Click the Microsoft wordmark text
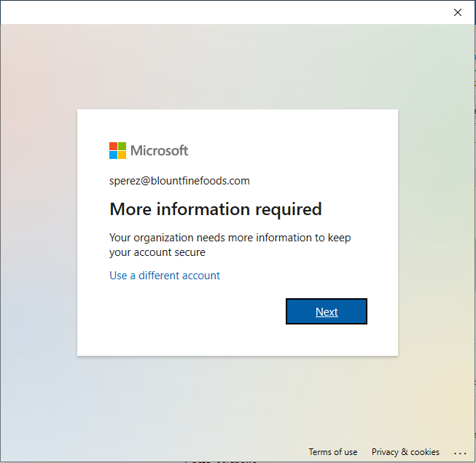Screen dimensions: 476x463 (x=159, y=151)
